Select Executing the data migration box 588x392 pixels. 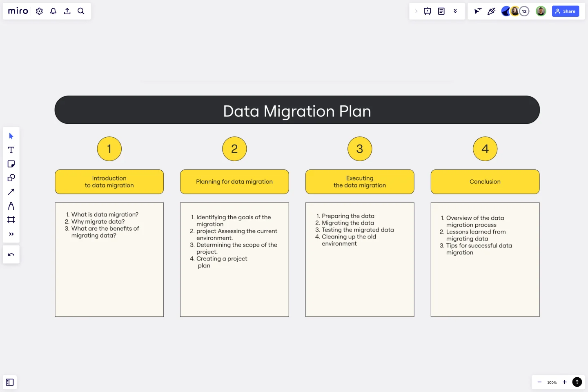[360, 182]
